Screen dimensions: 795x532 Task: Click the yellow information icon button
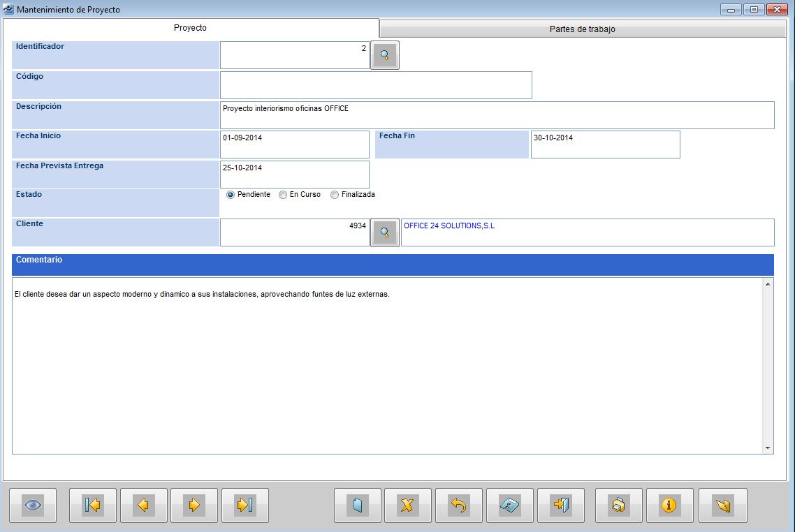click(669, 505)
